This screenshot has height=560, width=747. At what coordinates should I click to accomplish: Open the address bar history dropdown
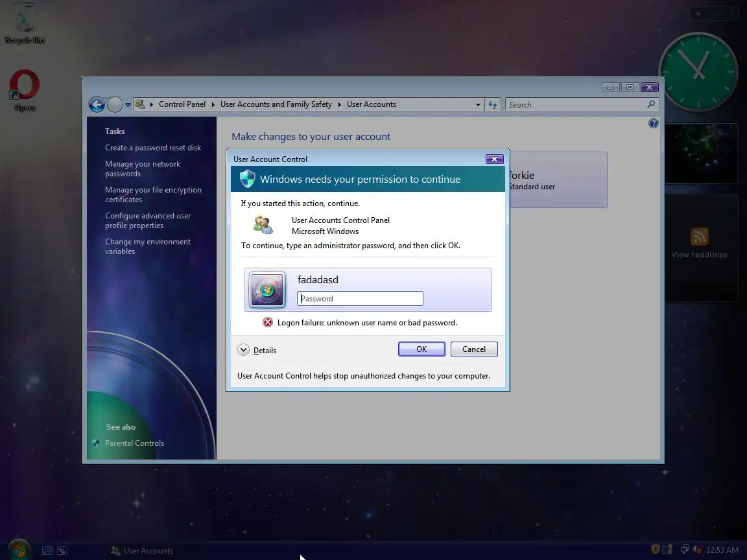pos(478,105)
